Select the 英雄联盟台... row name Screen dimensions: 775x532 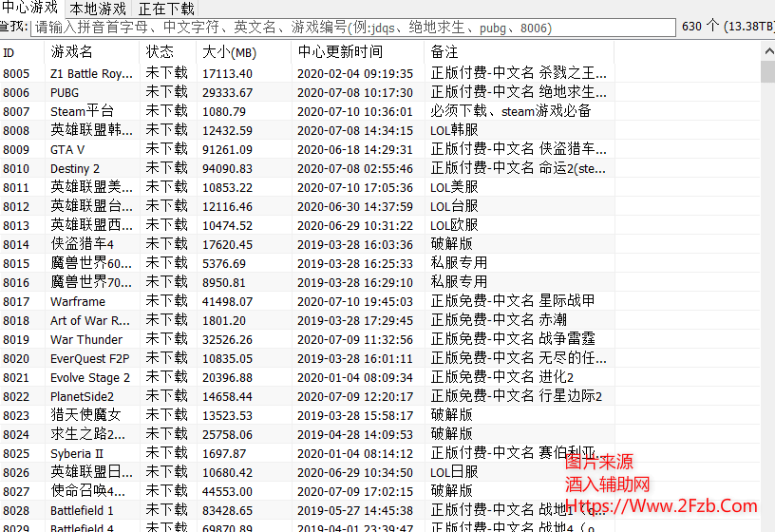[x=91, y=206]
